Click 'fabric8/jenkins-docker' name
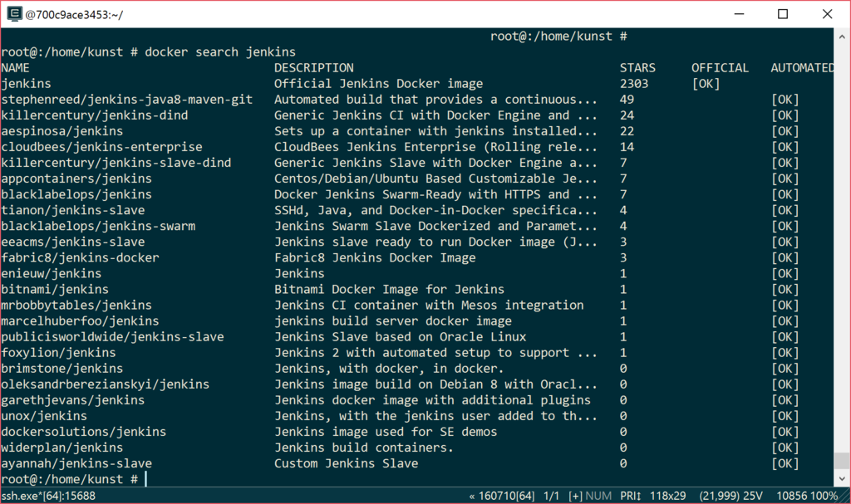This screenshot has height=504, width=851. coord(80,257)
